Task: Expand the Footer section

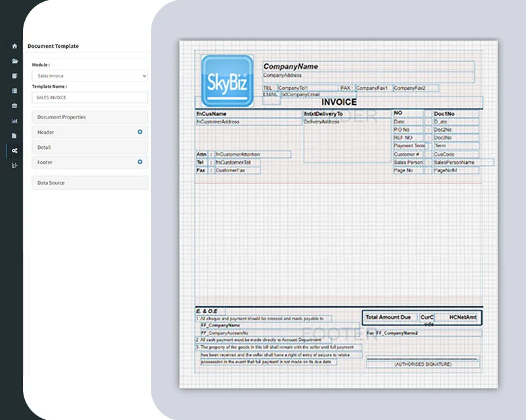Action: tap(90, 162)
